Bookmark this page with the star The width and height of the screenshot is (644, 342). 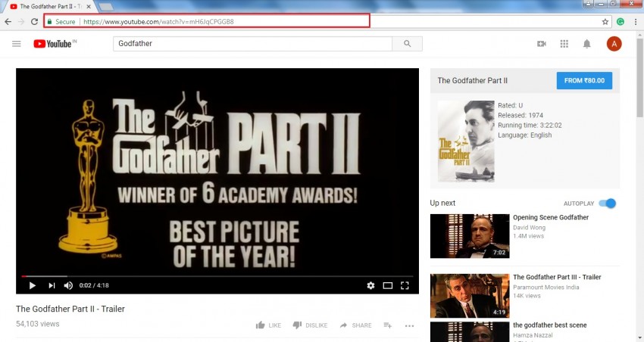pos(605,22)
